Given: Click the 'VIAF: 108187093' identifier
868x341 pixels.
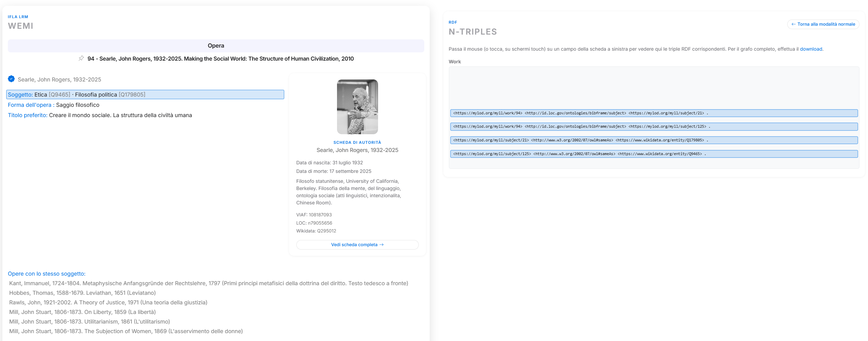Looking at the screenshot, I should [x=314, y=215].
